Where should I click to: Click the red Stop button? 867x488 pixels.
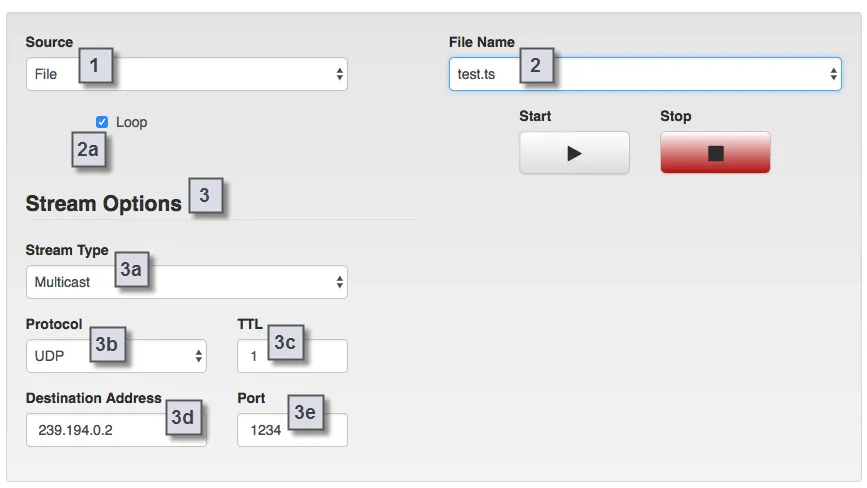pyautogui.click(x=715, y=153)
